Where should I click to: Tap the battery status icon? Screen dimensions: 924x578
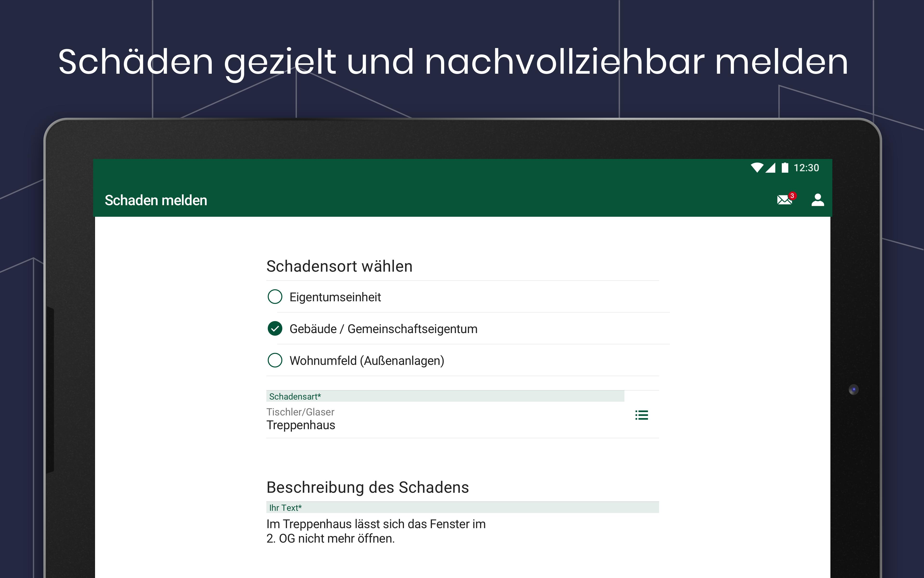tap(785, 168)
